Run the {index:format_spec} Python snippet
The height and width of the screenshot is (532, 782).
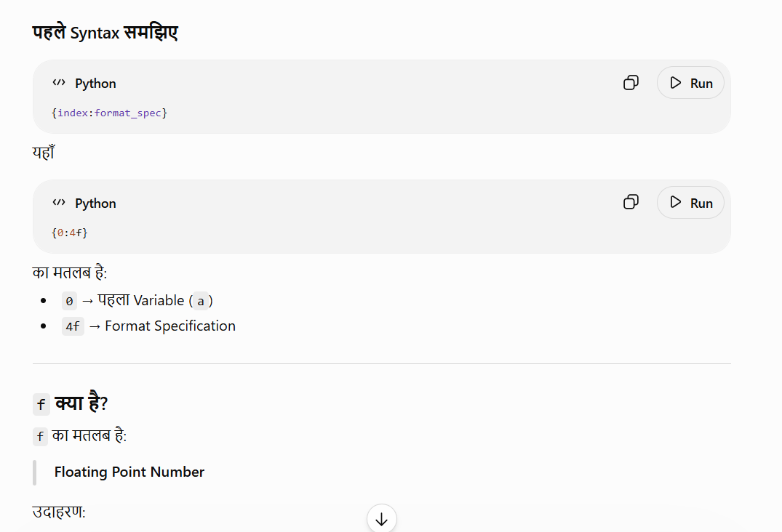point(690,83)
